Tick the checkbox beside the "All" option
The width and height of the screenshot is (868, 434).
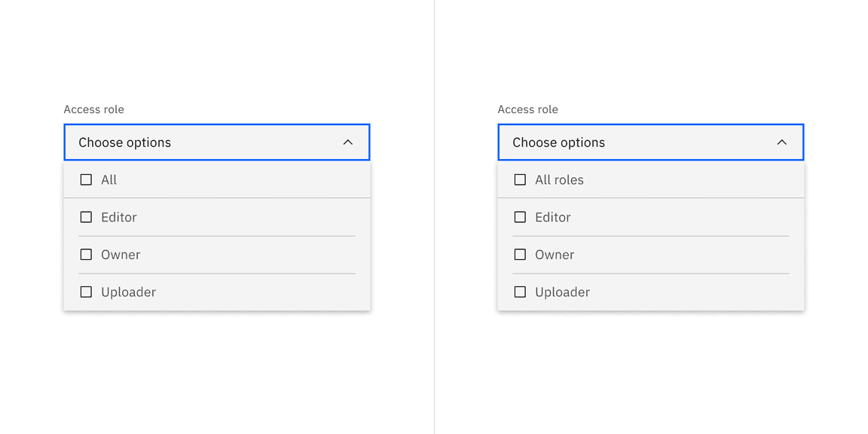tap(86, 180)
